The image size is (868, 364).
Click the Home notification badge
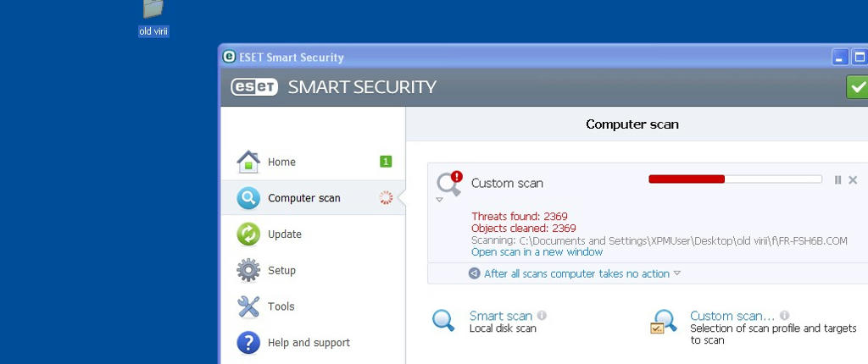pyautogui.click(x=386, y=162)
